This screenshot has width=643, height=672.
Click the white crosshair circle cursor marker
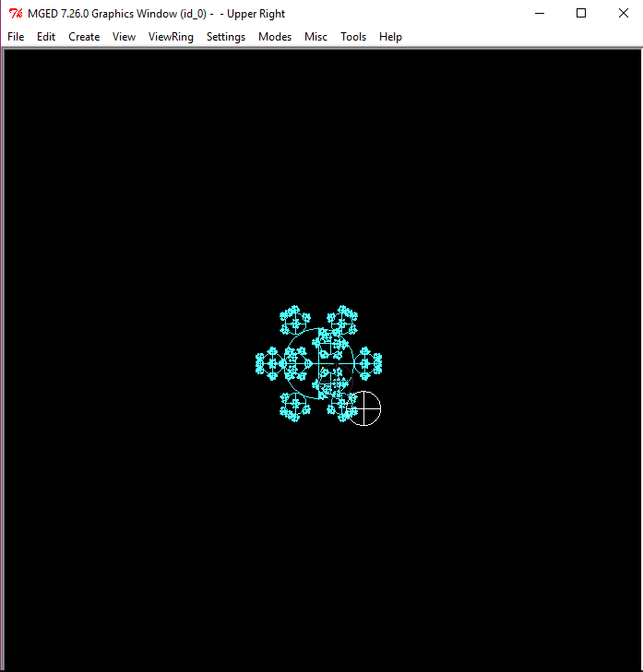(363, 408)
